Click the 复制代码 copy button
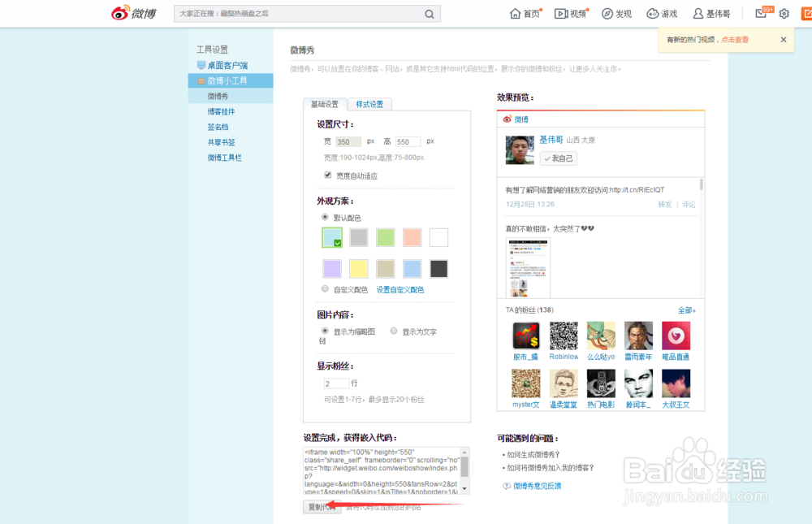812x524 pixels. pyautogui.click(x=322, y=507)
